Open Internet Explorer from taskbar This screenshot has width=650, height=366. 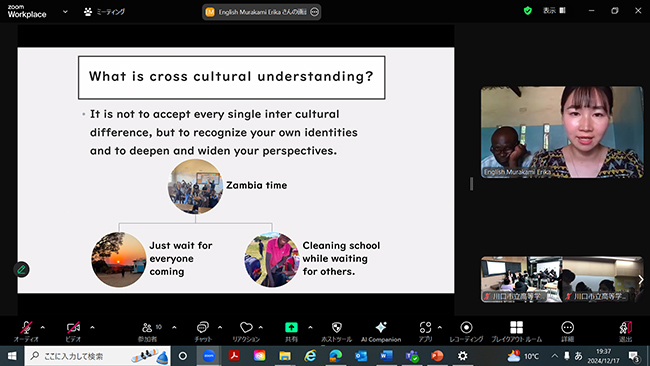click(x=310, y=356)
